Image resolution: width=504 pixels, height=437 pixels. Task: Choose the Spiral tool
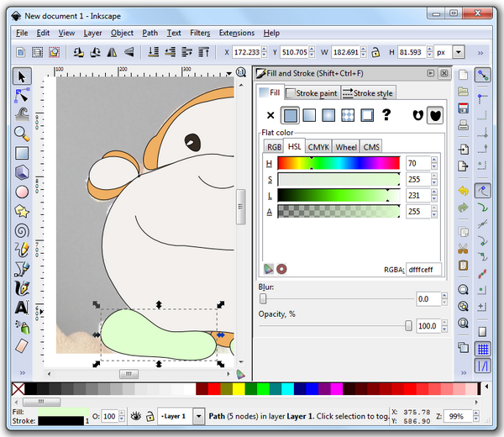pyautogui.click(x=22, y=230)
